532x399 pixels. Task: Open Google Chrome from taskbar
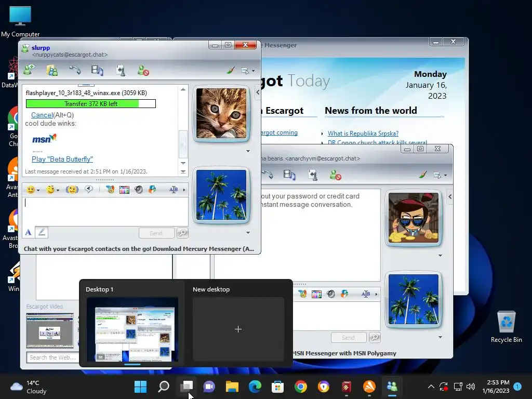301,387
